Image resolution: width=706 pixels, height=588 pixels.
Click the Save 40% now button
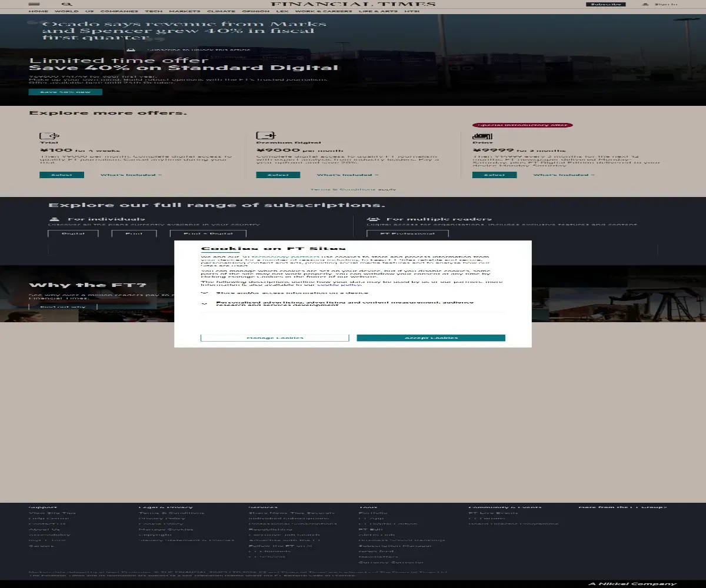coord(65,92)
